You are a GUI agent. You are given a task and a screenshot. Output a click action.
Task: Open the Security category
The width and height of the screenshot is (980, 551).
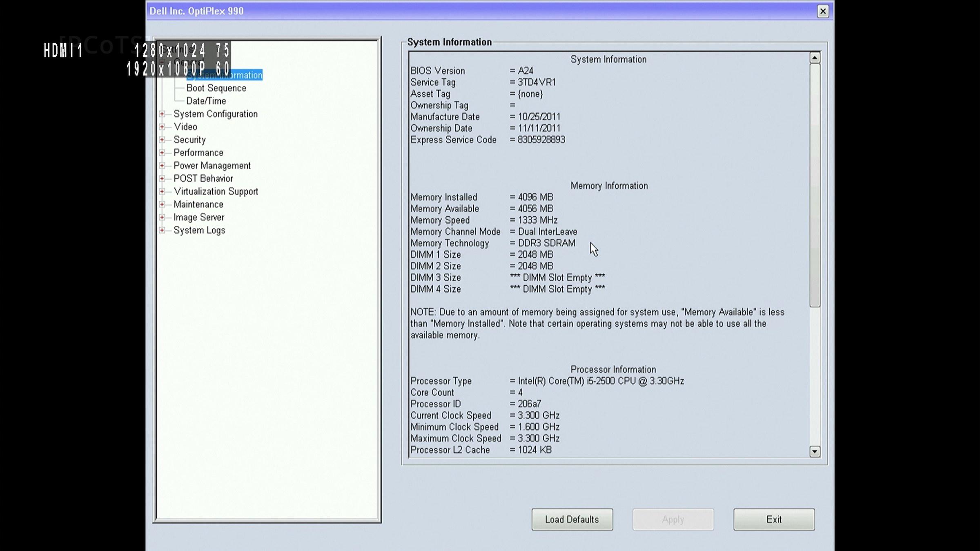coord(189,140)
